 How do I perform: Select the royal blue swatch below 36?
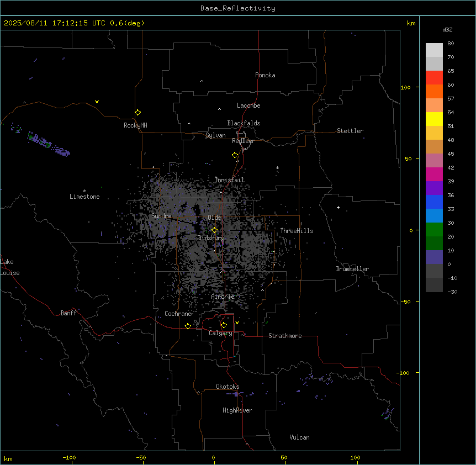(x=434, y=202)
